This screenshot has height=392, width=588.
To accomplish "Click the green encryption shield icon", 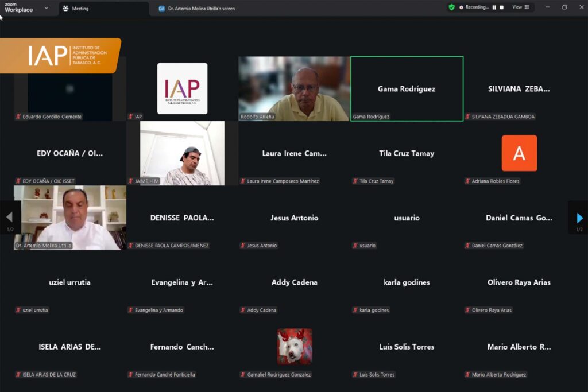I will click(x=452, y=7).
